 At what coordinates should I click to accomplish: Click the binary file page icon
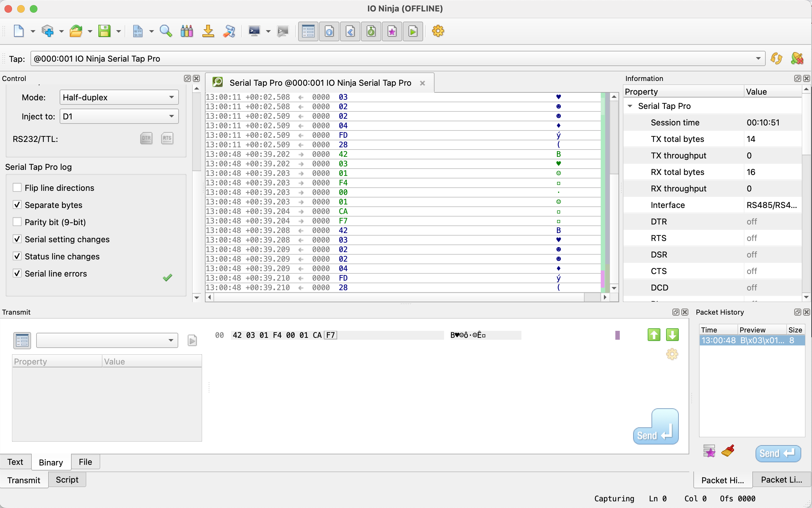coord(138,31)
